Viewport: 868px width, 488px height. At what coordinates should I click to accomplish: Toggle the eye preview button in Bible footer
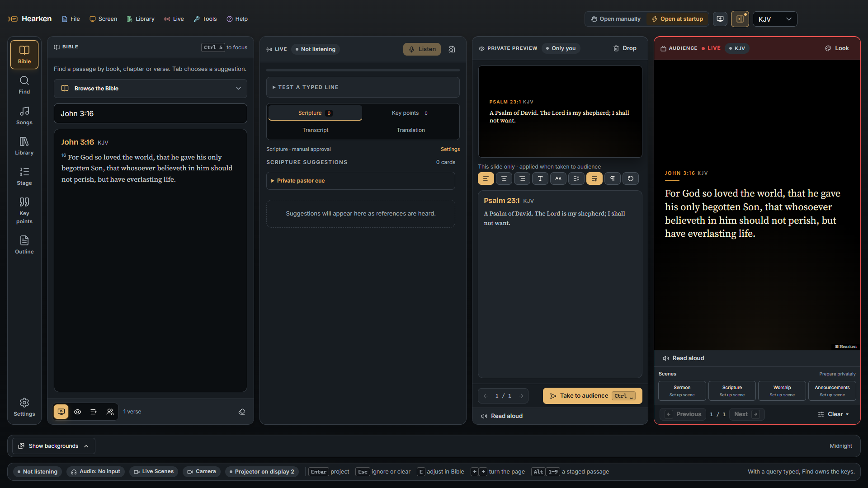pyautogui.click(x=78, y=412)
